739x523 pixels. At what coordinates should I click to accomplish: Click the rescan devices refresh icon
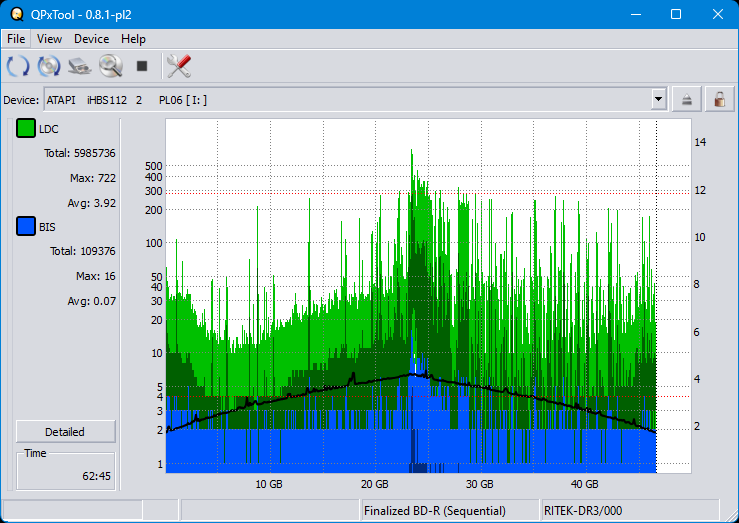[x=18, y=66]
